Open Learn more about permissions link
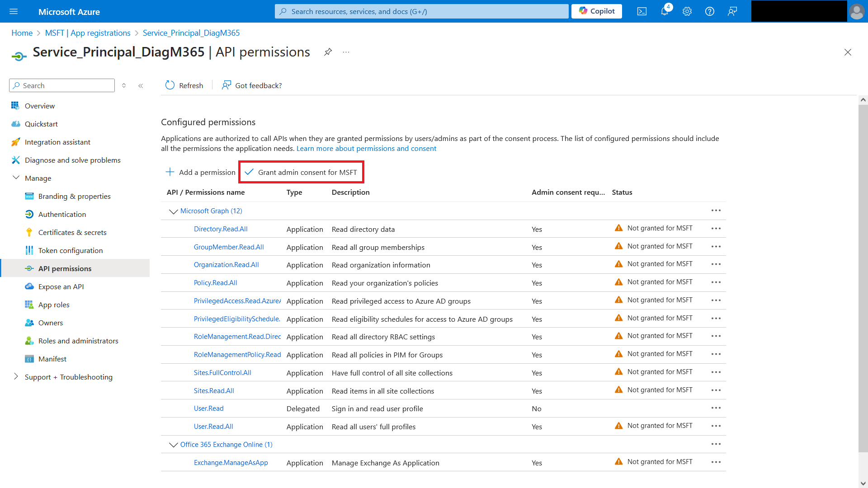868x488 pixels. click(366, 149)
